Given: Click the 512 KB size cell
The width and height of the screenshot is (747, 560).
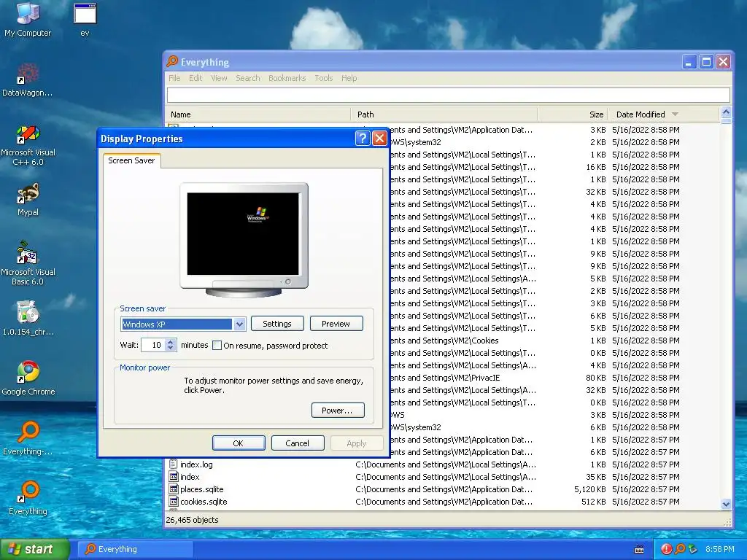Looking at the screenshot, I should [594, 502].
